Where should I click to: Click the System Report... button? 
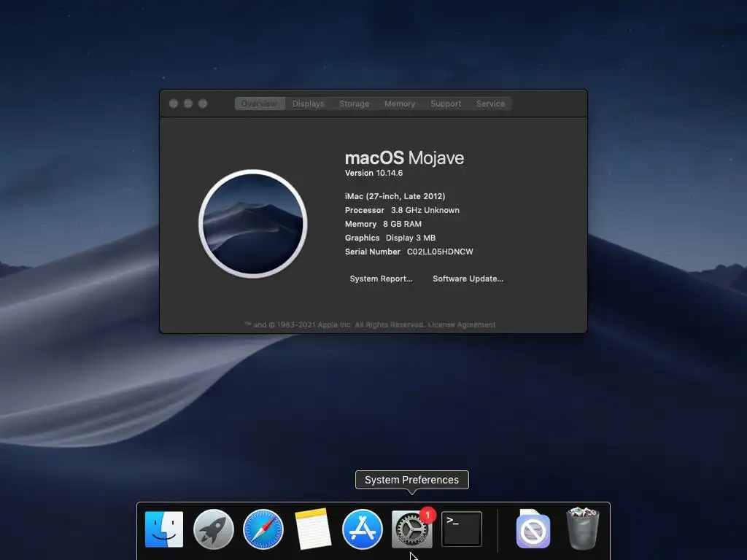pyautogui.click(x=381, y=279)
